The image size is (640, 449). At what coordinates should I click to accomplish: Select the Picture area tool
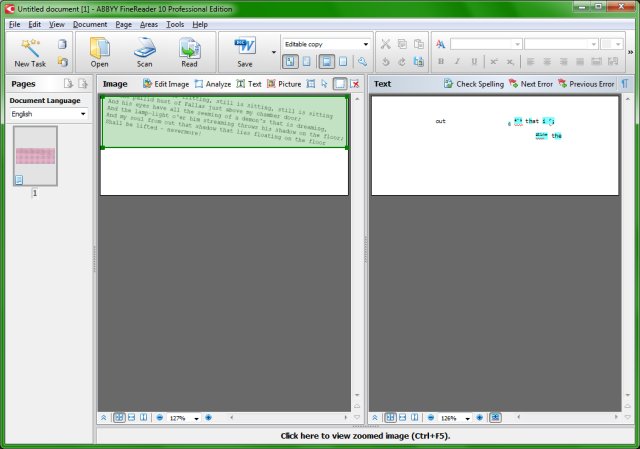[x=284, y=84]
